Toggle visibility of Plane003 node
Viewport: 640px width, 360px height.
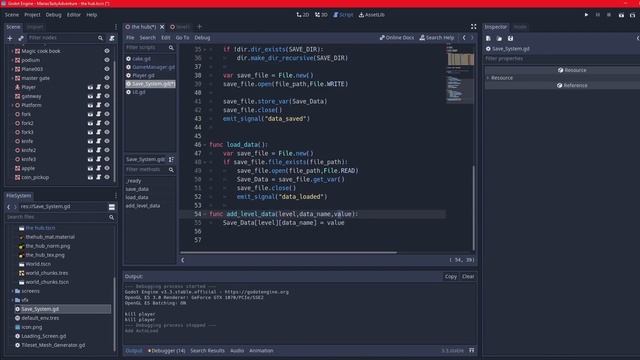point(107,69)
